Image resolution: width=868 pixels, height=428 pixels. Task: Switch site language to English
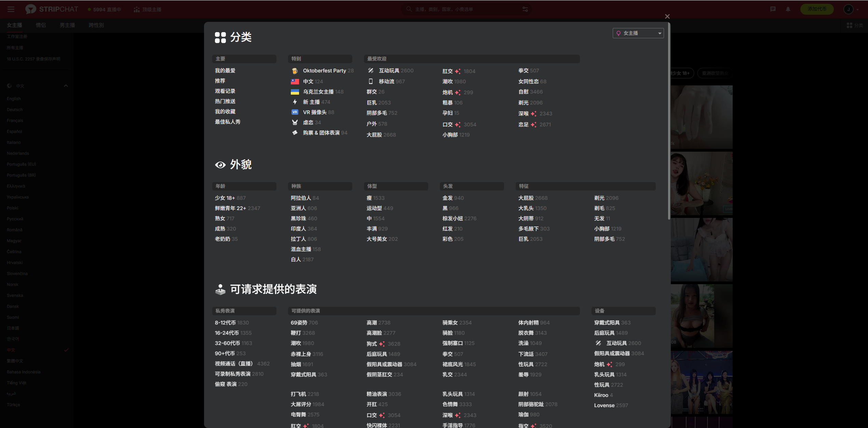tap(14, 99)
